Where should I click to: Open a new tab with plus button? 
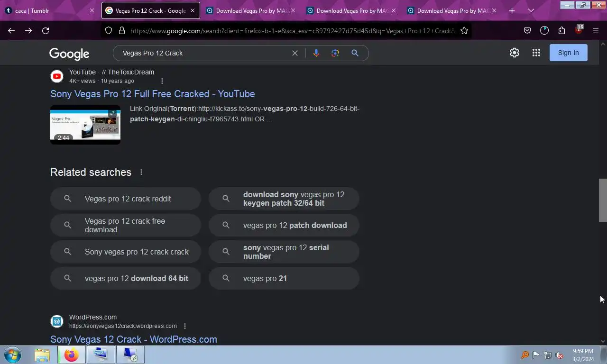(x=512, y=10)
